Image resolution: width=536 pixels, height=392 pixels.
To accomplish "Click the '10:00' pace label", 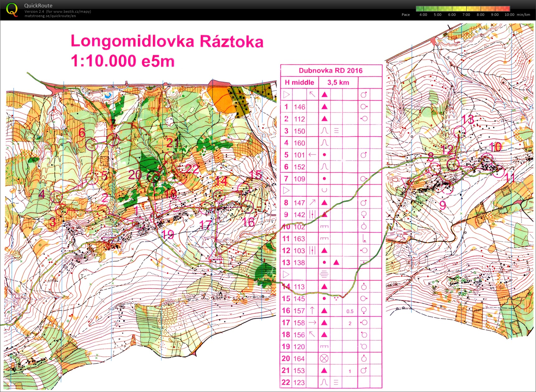I will (x=509, y=15).
